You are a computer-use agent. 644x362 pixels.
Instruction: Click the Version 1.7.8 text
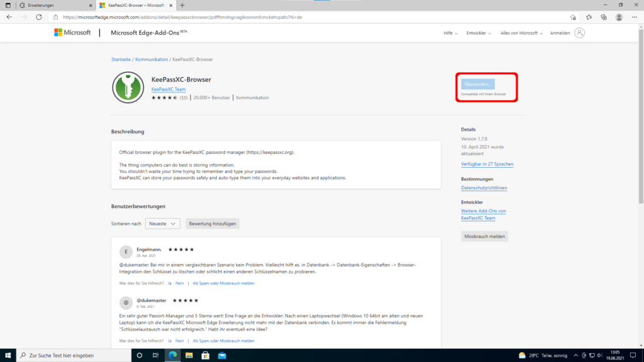click(x=474, y=139)
